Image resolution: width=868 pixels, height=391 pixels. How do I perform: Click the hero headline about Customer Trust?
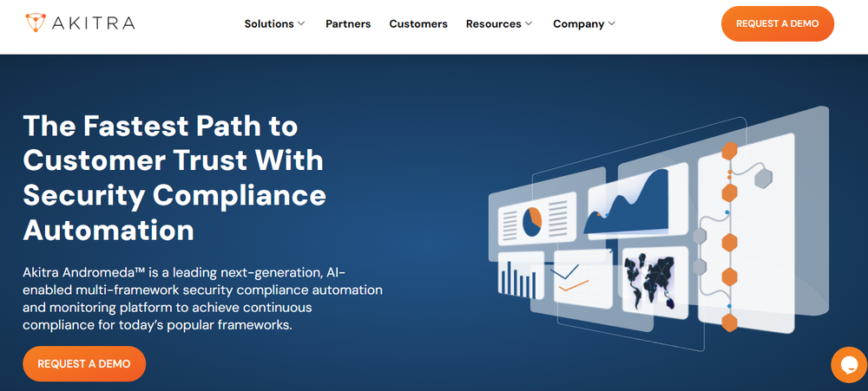[x=174, y=178]
